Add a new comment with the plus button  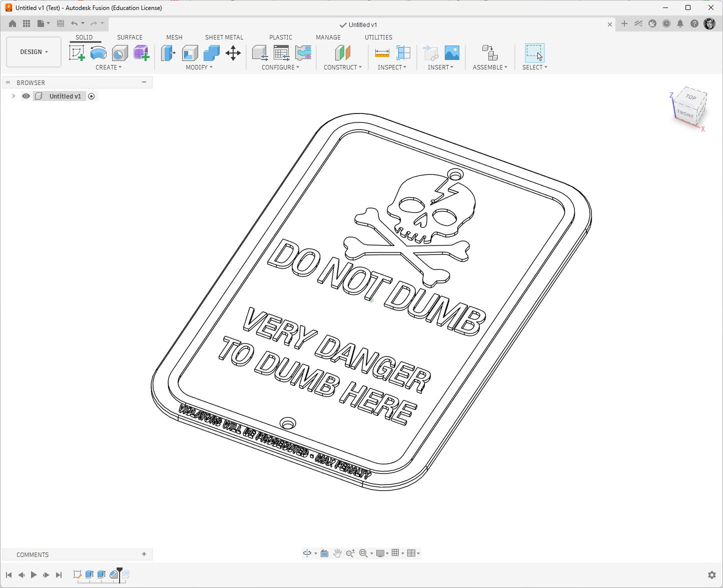point(144,554)
